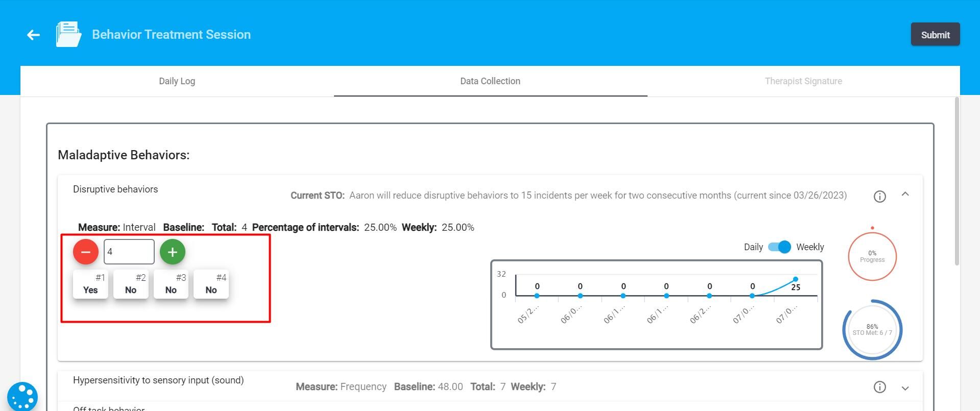Select the Data Collection tab

coord(490,81)
